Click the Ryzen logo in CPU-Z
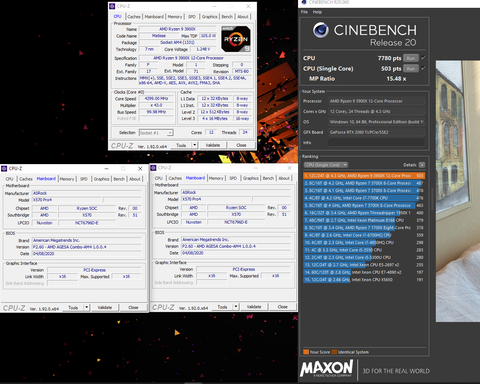 (236, 39)
